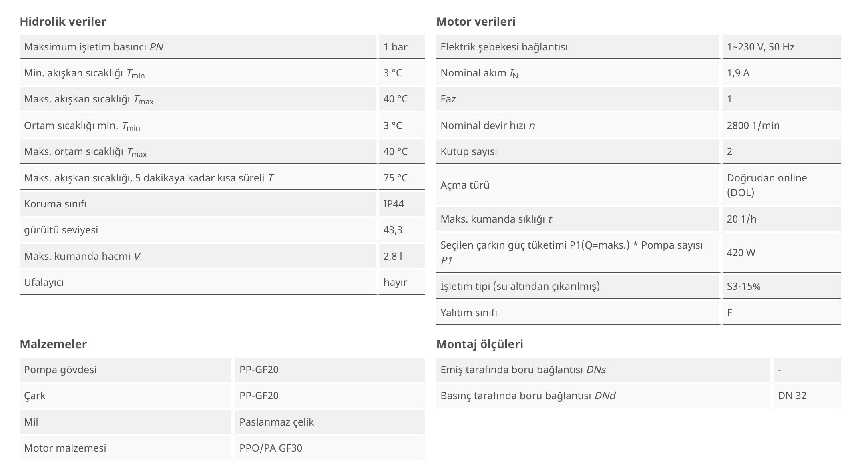Click the "420 W" power consumption value

click(741, 253)
